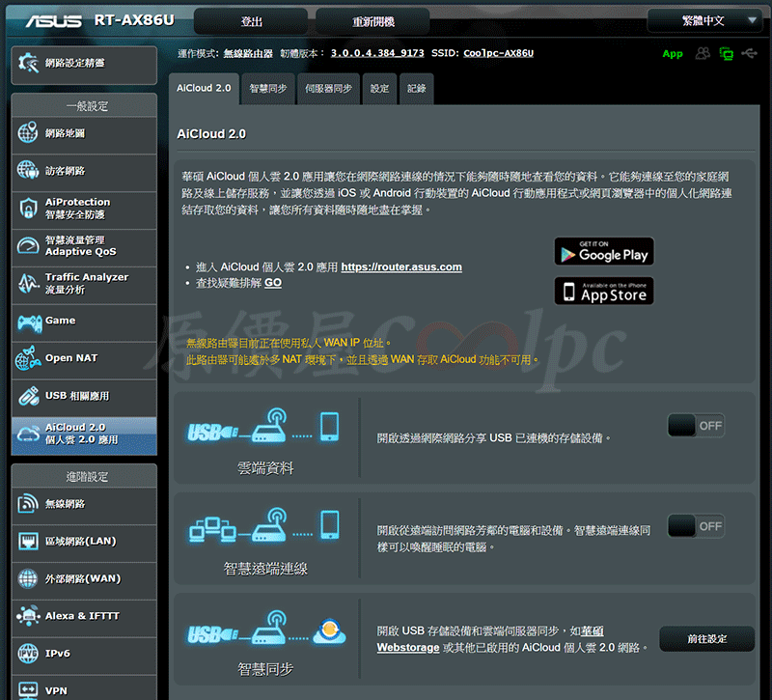Open the 記錄 log tab

[x=416, y=89]
